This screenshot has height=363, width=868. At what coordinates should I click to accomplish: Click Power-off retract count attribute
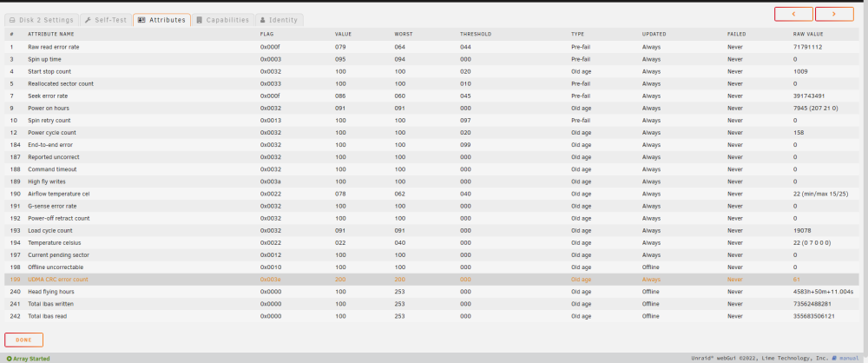[x=59, y=218]
